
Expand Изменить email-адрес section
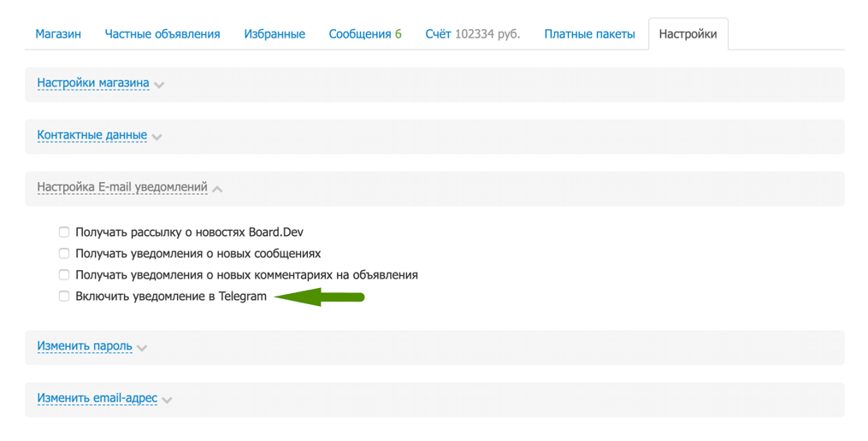click(x=97, y=398)
